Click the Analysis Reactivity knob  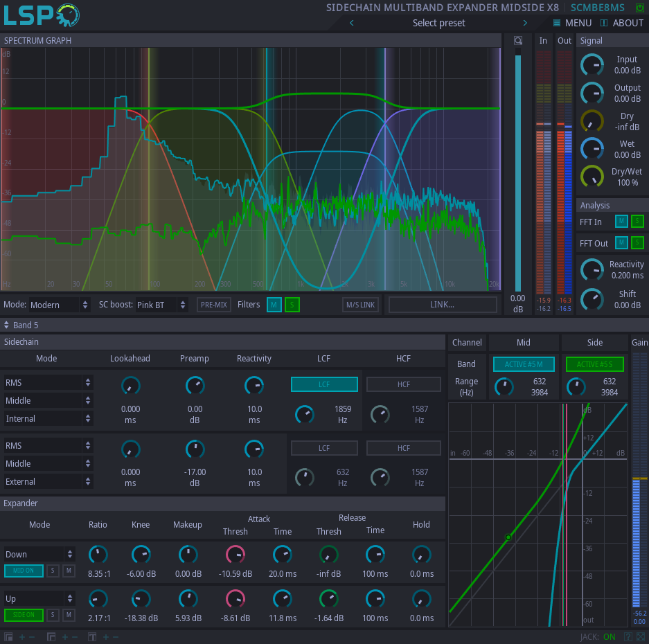tap(592, 270)
